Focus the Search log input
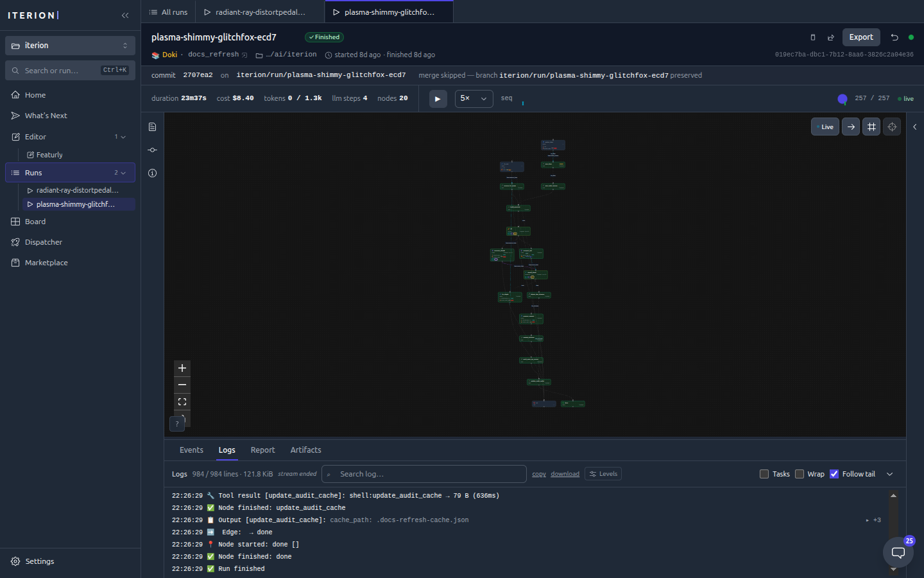924x578 pixels. pyautogui.click(x=424, y=474)
